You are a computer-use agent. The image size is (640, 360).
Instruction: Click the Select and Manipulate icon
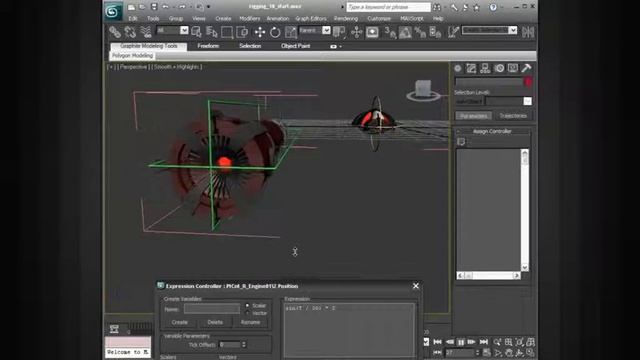(x=356, y=32)
